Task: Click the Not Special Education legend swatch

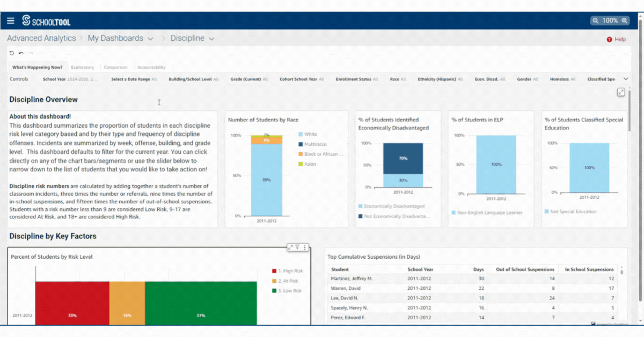Action: [x=547, y=212]
